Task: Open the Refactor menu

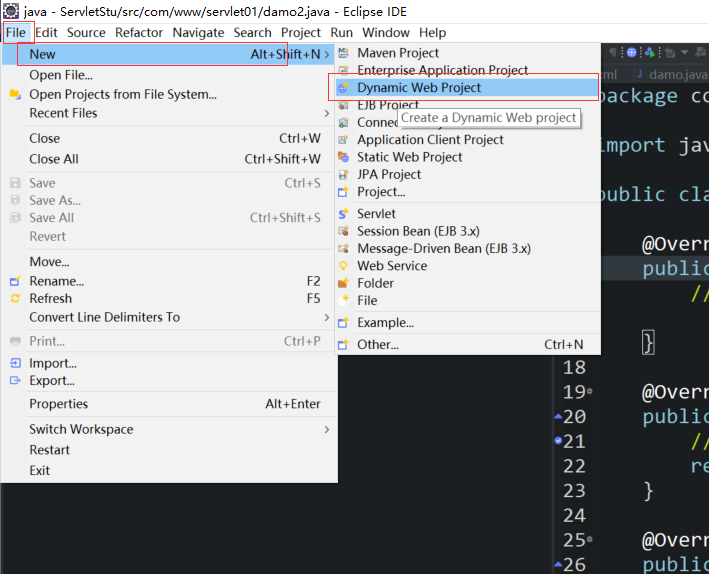Action: click(139, 33)
